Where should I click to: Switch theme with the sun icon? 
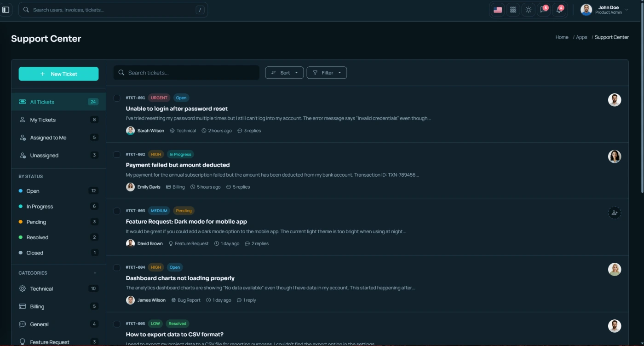click(529, 10)
